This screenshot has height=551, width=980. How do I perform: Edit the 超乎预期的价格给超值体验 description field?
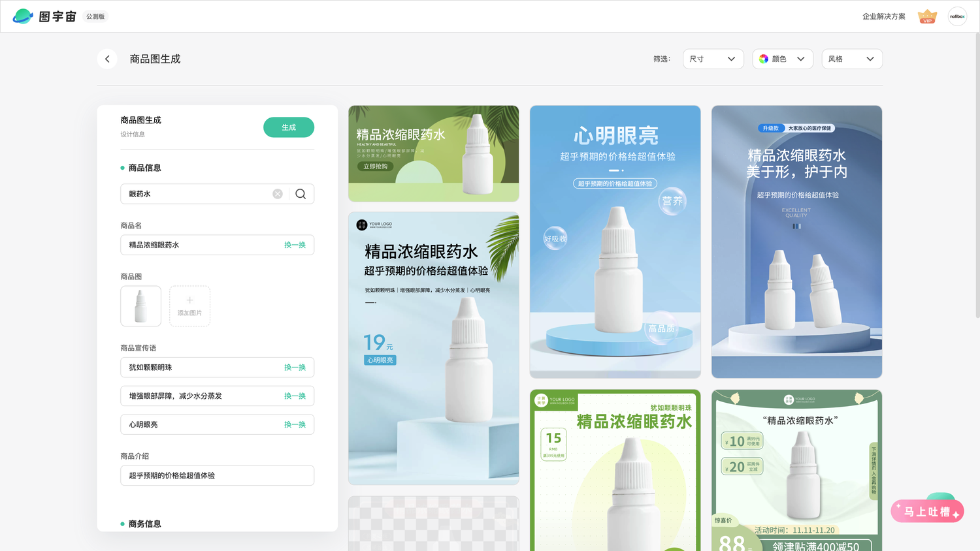pos(217,475)
